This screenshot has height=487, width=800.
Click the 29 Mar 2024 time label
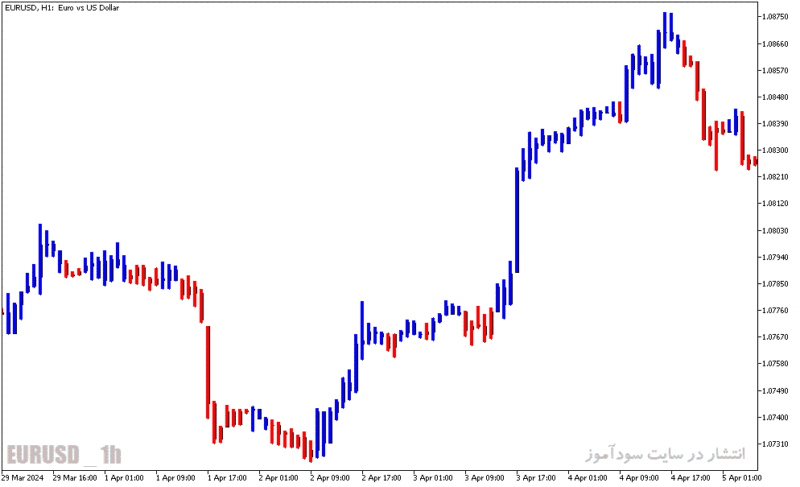pyautogui.click(x=22, y=478)
